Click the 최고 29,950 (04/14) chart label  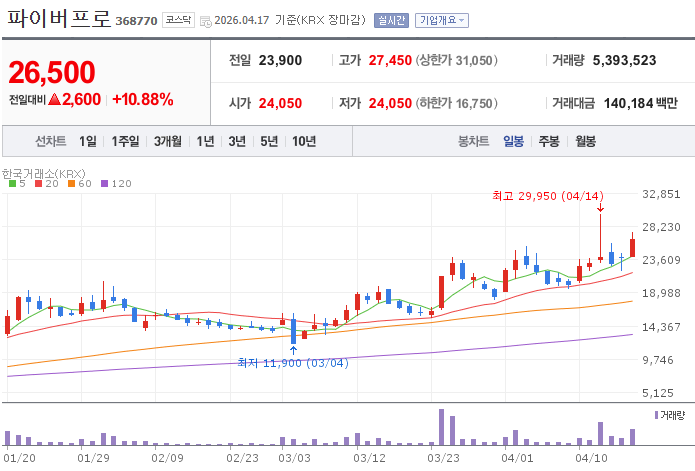click(548, 196)
